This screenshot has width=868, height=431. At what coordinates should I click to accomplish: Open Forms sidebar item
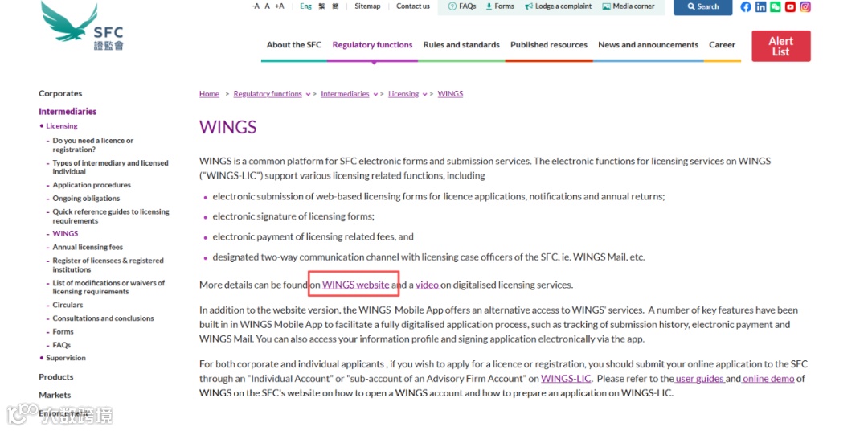(x=63, y=331)
